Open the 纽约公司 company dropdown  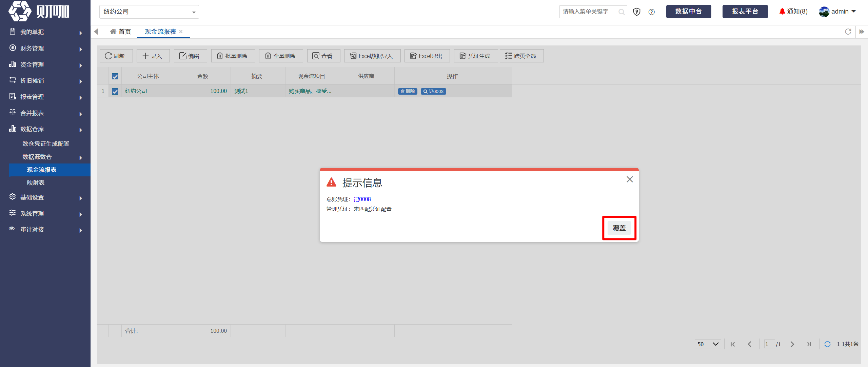point(149,12)
